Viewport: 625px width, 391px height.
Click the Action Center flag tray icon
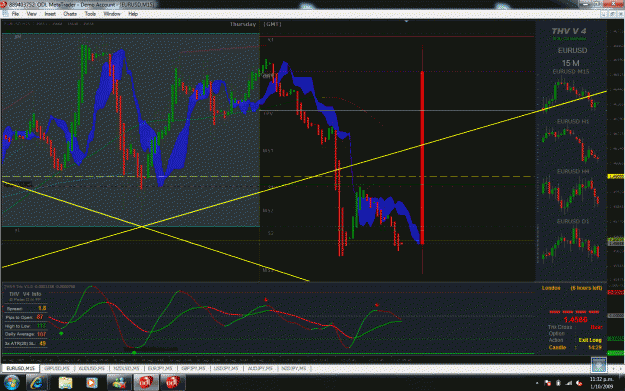tap(548, 383)
